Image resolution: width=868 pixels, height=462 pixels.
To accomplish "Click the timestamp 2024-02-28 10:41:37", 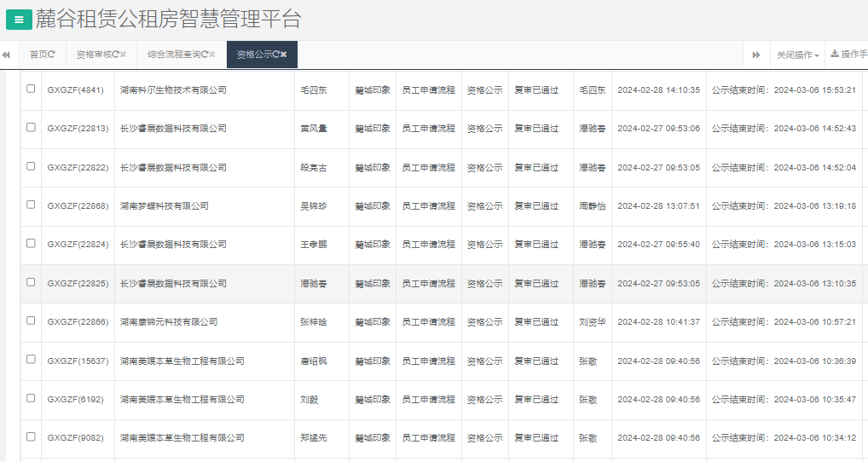I will (659, 322).
